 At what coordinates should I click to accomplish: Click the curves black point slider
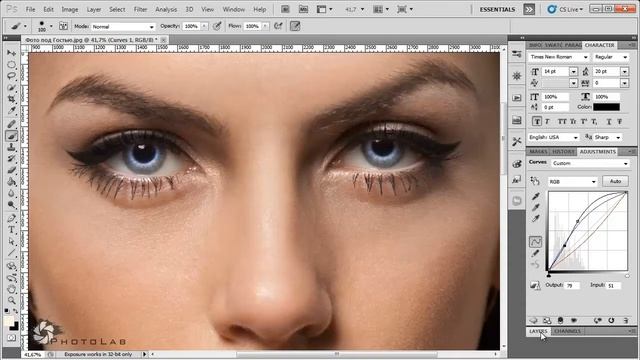[x=549, y=276]
